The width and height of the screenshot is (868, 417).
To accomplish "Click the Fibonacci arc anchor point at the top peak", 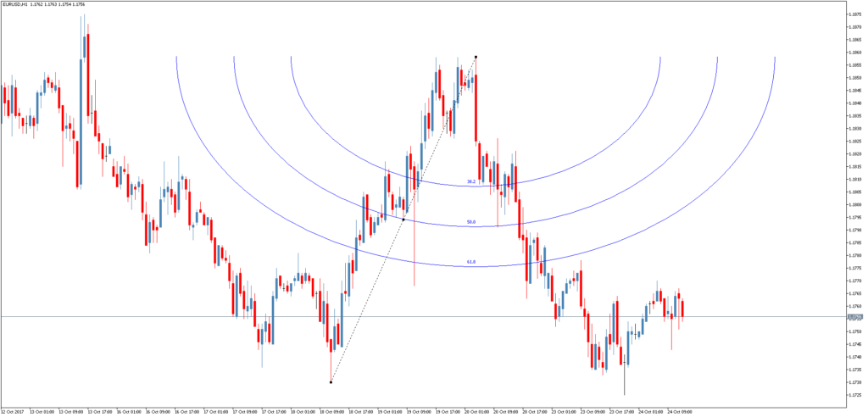I will [x=476, y=57].
